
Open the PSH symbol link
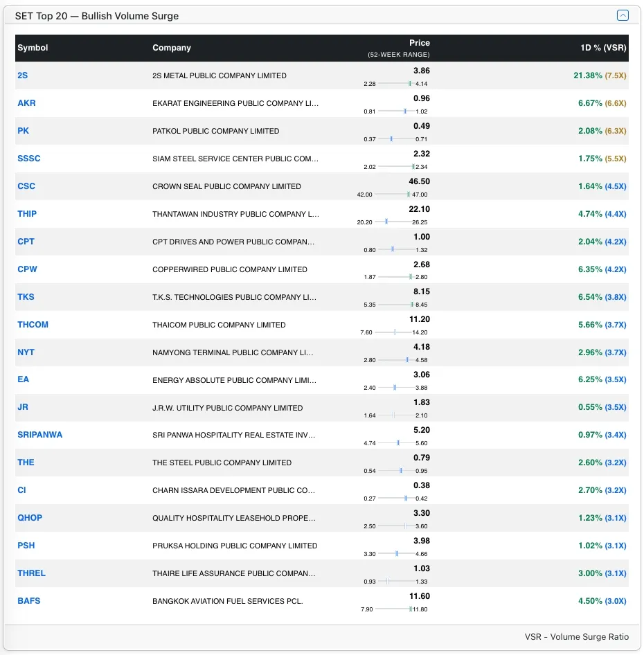[x=26, y=546]
